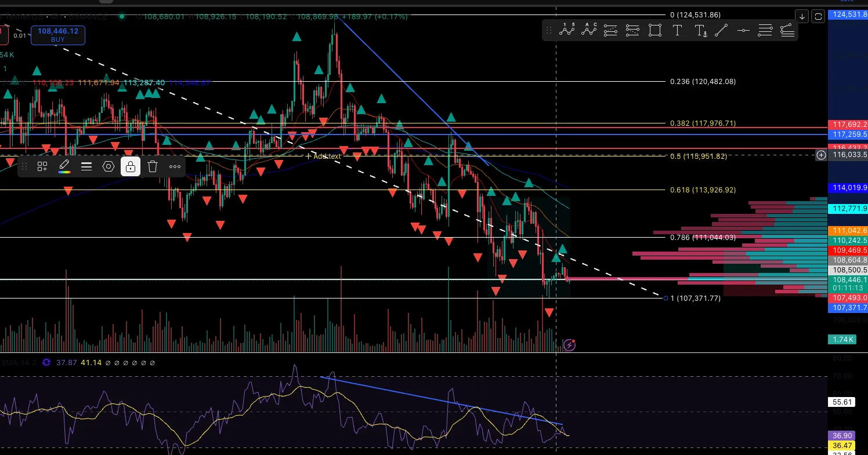Click the 124,531.8 price scale label

pyautogui.click(x=849, y=14)
